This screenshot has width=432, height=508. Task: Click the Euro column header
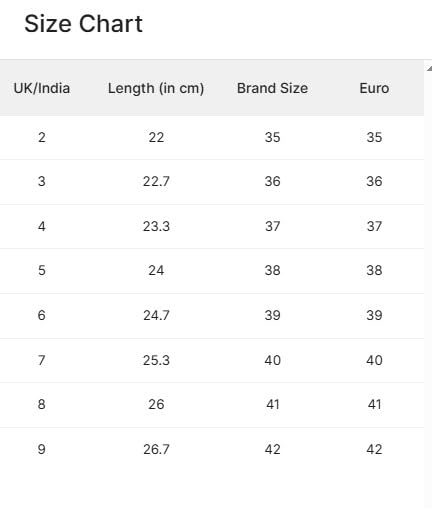(x=374, y=88)
